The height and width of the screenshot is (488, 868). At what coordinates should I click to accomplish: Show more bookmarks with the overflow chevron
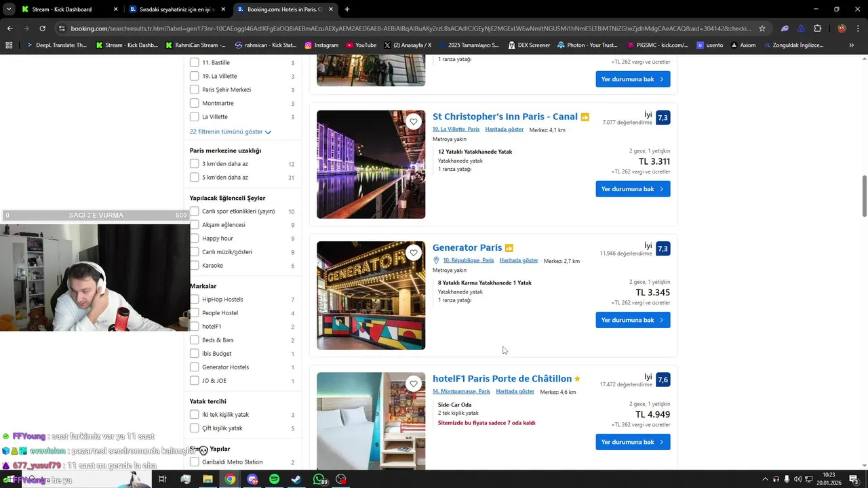852,45
